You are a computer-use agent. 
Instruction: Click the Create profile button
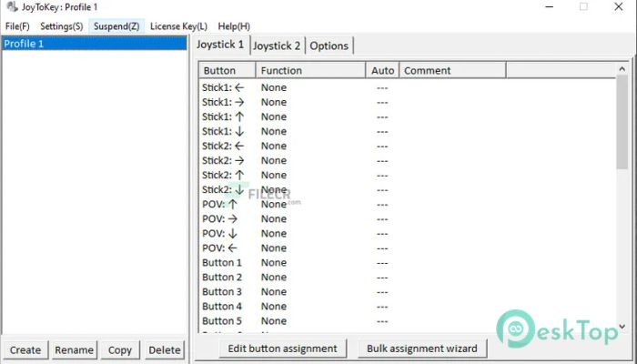[x=25, y=349]
